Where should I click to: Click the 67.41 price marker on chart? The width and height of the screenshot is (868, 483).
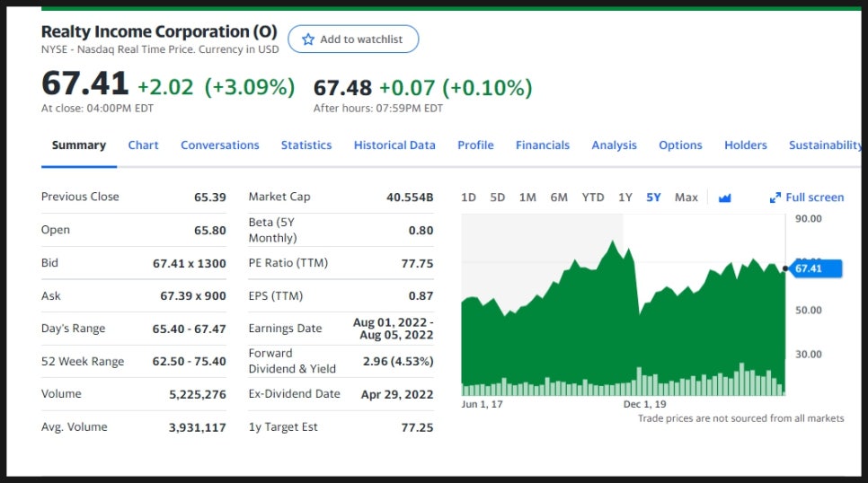(x=817, y=269)
